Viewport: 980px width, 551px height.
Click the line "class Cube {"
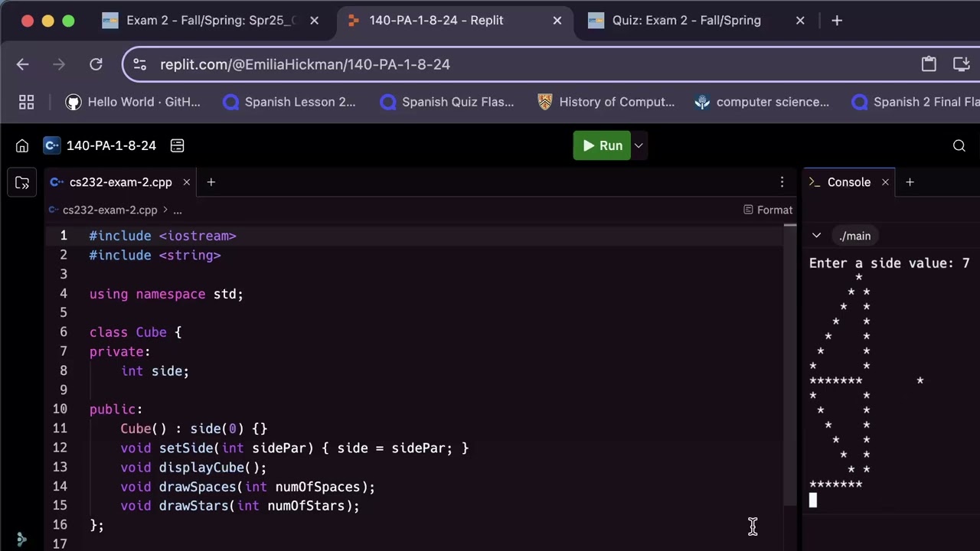click(x=136, y=332)
